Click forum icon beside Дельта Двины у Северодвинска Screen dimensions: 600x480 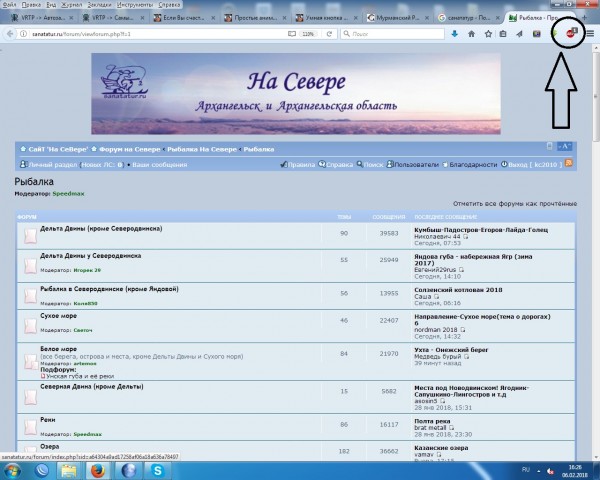(x=30, y=265)
